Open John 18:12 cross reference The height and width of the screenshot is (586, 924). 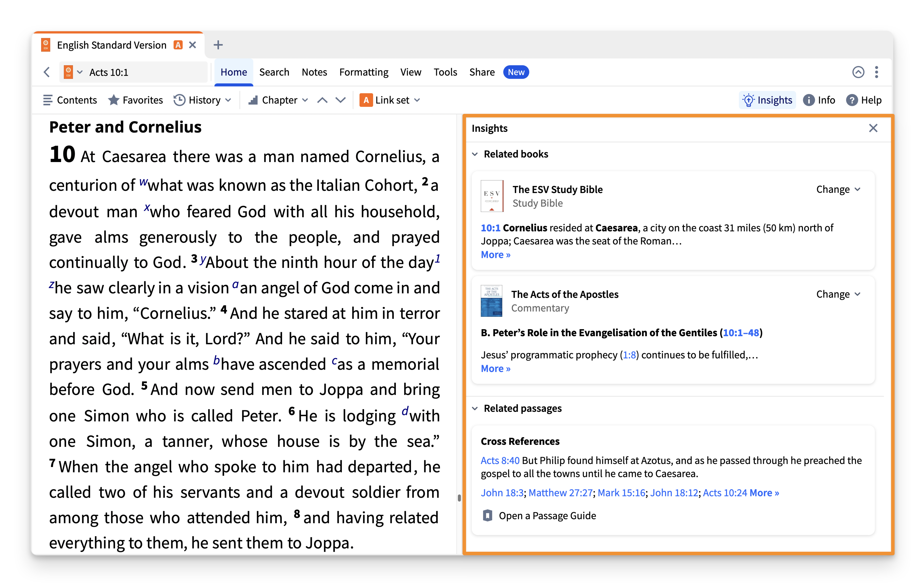pyautogui.click(x=674, y=493)
